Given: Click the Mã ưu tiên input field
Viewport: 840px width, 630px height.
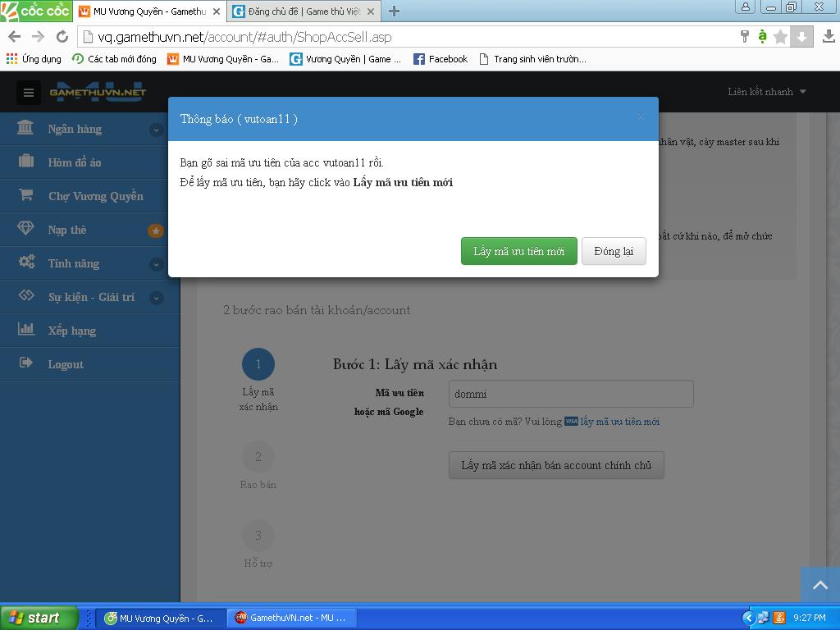Looking at the screenshot, I should tap(570, 394).
